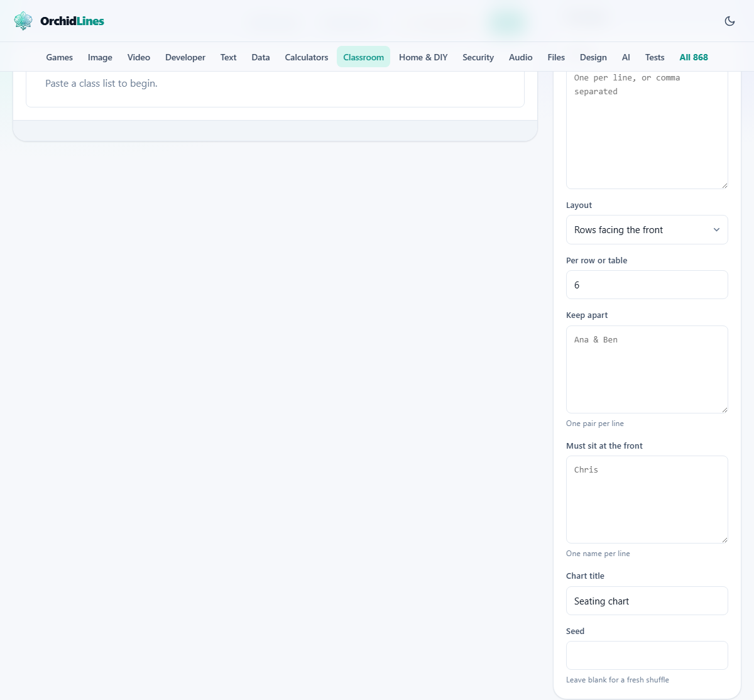Click the Keep apart textarea resize handle
This screenshot has width=754, height=700.
point(724,409)
